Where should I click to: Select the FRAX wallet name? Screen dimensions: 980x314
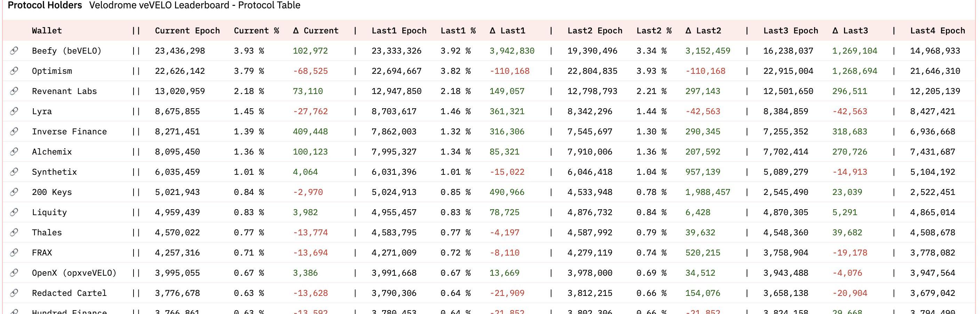tap(42, 252)
